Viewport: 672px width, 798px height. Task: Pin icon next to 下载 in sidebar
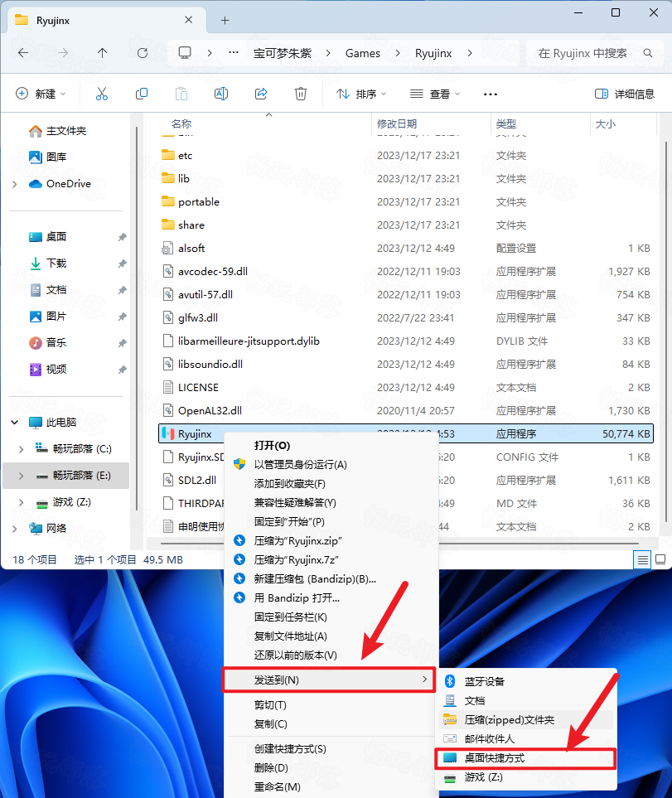pos(122,264)
